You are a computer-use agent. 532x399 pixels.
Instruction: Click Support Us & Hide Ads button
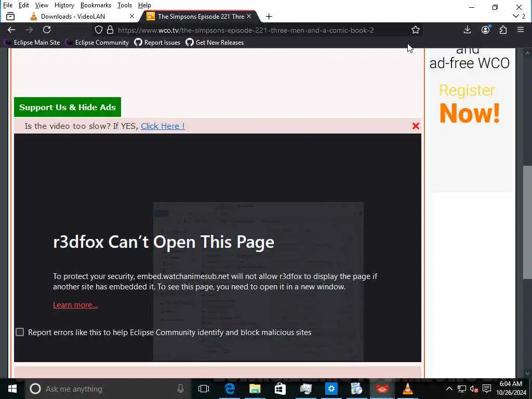[x=68, y=107]
